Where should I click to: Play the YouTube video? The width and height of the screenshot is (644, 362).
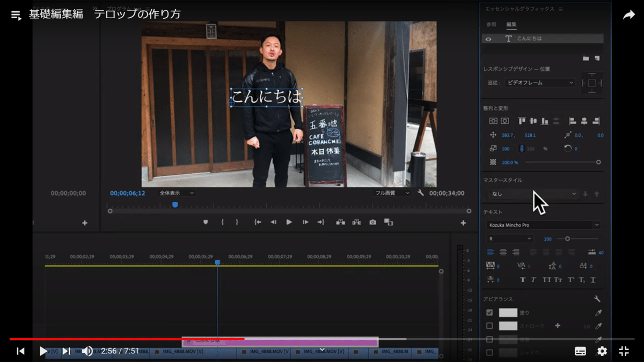pyautogui.click(x=43, y=351)
